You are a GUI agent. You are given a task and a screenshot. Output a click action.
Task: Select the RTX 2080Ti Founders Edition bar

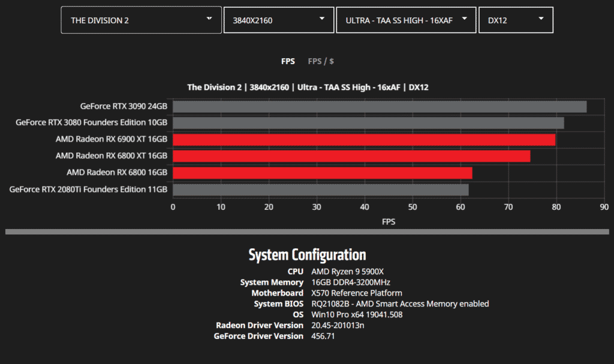320,189
